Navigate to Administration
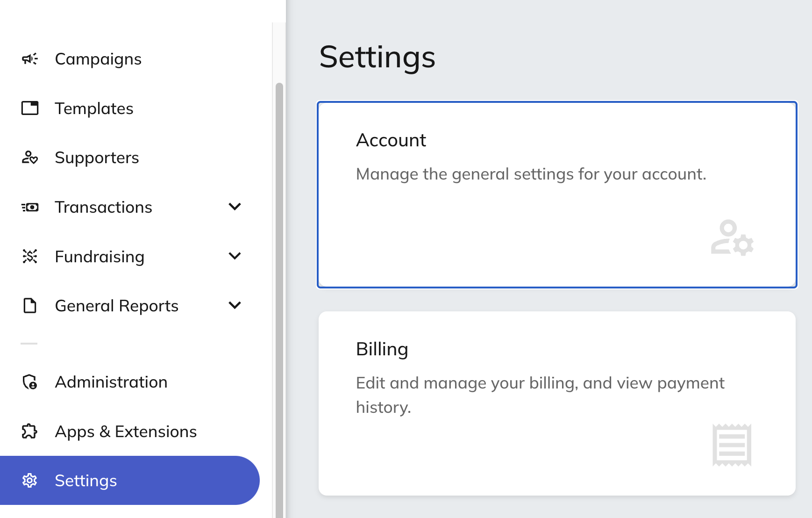The height and width of the screenshot is (518, 812). (111, 382)
